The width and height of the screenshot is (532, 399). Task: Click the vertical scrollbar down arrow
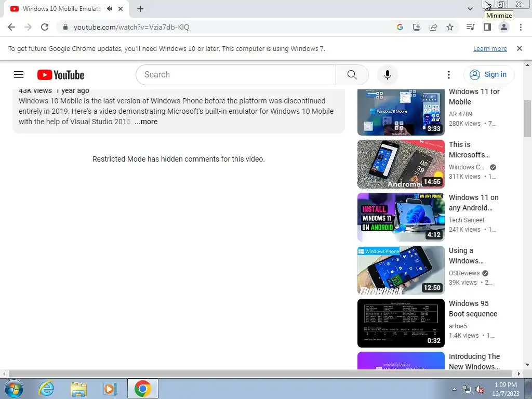click(527, 365)
